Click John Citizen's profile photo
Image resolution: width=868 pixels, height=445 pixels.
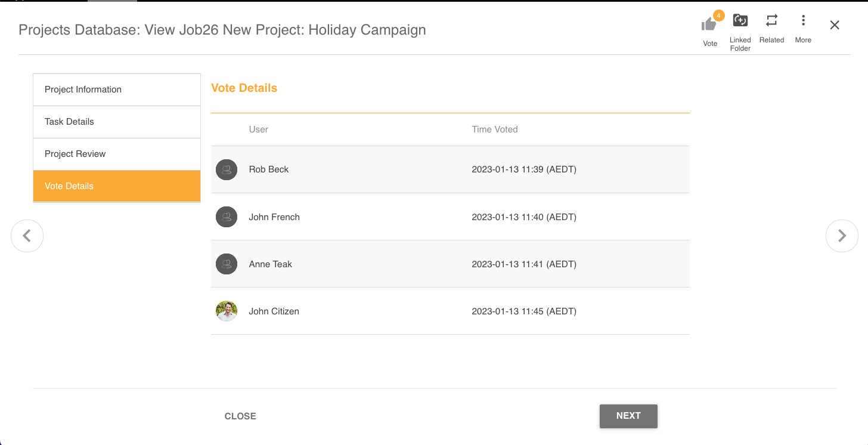tap(227, 311)
